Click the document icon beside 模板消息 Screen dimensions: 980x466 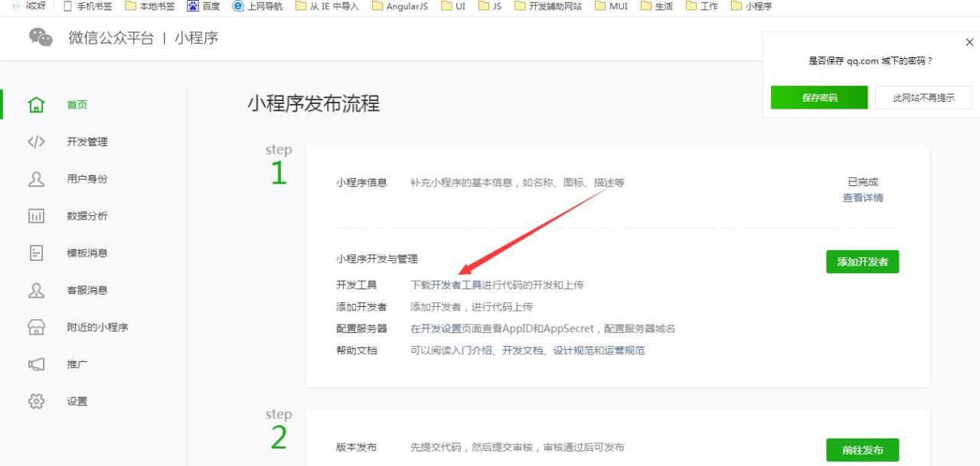36,253
